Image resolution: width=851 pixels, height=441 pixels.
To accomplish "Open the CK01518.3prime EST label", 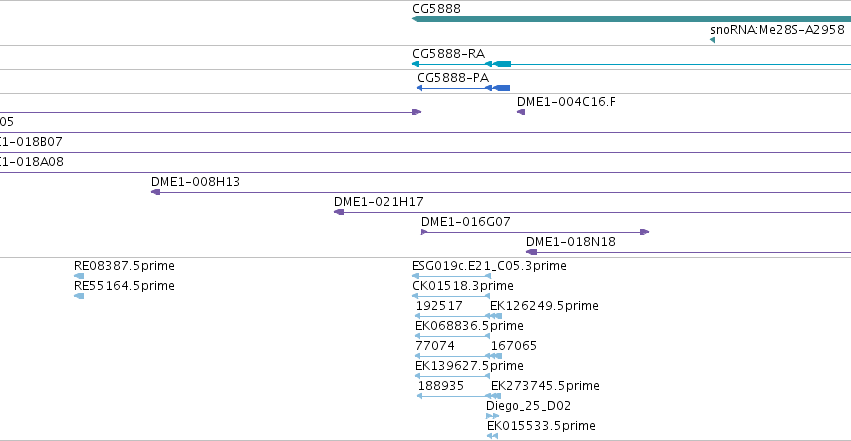I will (x=462, y=286).
